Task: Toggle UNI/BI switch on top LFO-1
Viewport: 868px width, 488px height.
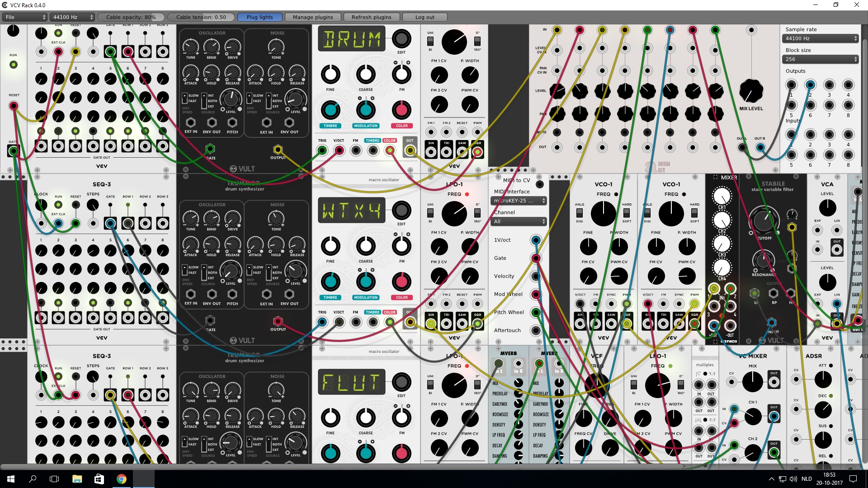Action: point(430,41)
